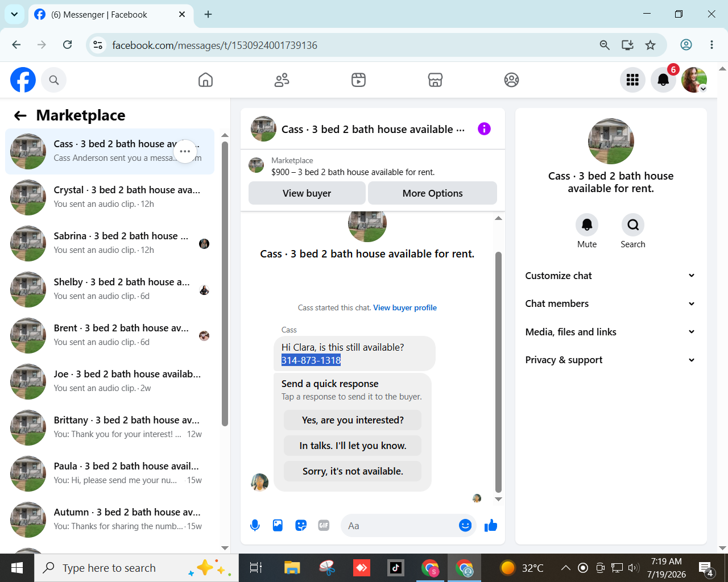Screen dimensions: 728x582
Task: Choose a GIF
Action: pos(324,526)
